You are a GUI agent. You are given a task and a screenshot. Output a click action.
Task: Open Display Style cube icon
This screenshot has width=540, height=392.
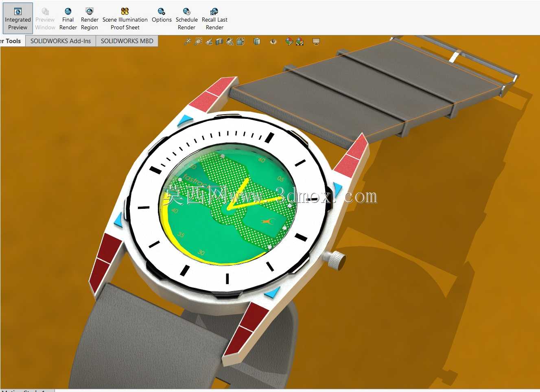tap(257, 41)
